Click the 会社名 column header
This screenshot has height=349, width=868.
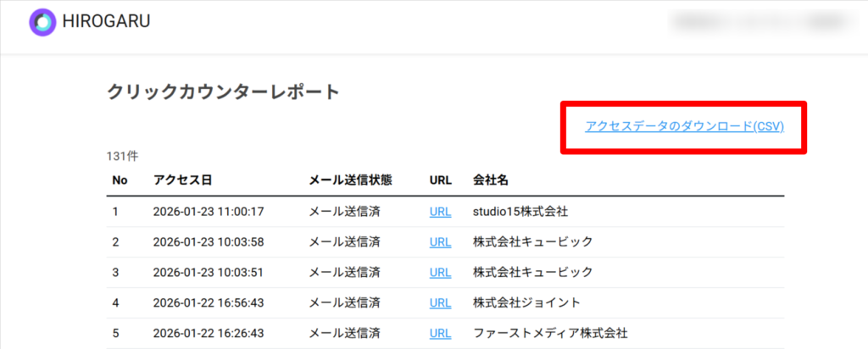[x=491, y=180]
